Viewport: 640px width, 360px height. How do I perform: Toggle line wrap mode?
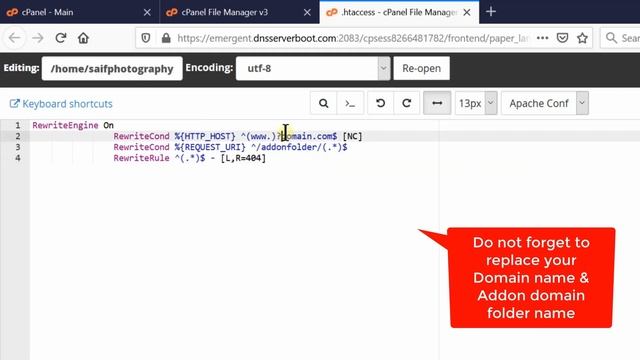437,103
